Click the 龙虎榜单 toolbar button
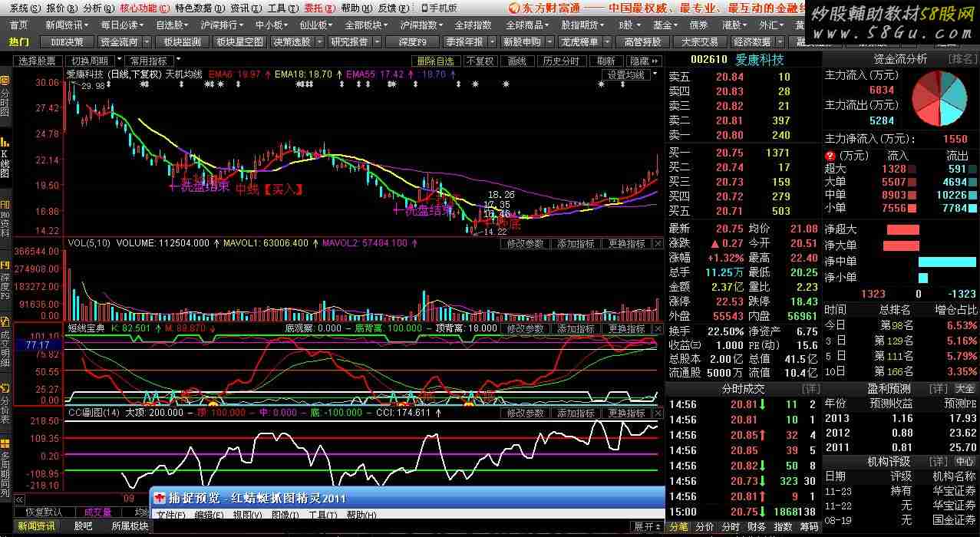The height and width of the screenshot is (537, 980). click(x=579, y=42)
